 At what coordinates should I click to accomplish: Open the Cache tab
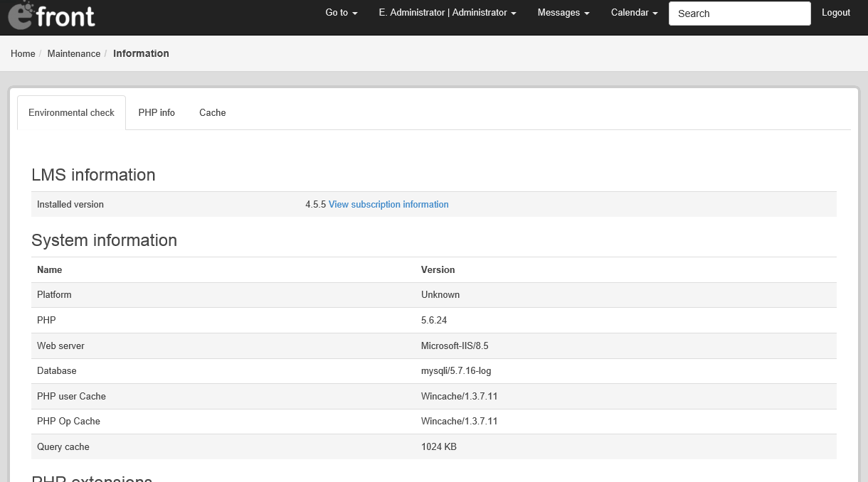212,112
